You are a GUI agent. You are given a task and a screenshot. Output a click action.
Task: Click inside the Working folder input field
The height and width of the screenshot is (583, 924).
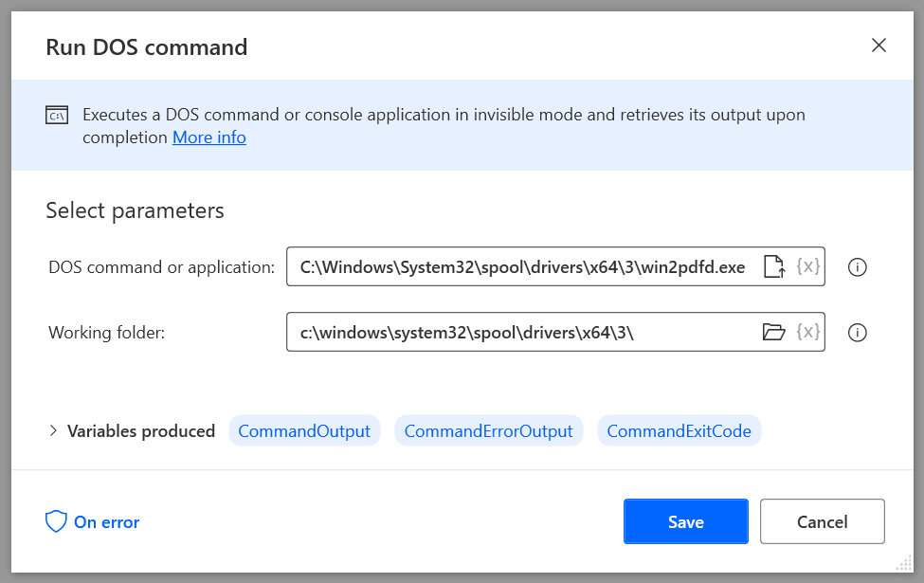521,332
